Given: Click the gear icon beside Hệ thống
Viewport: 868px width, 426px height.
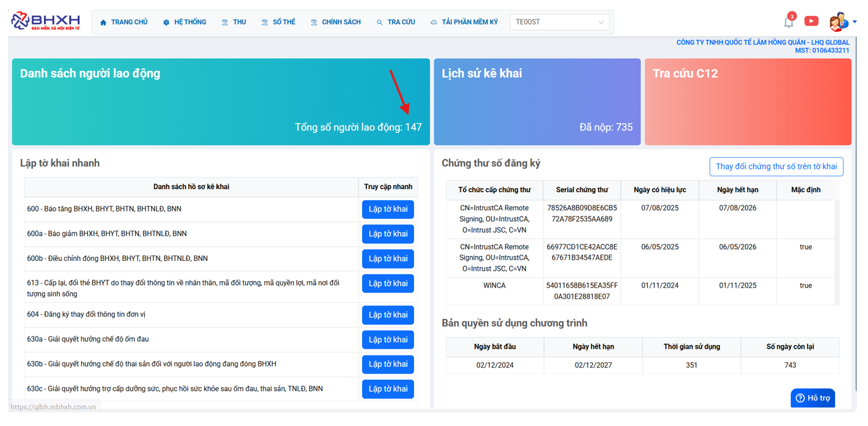Looking at the screenshot, I should (x=166, y=22).
